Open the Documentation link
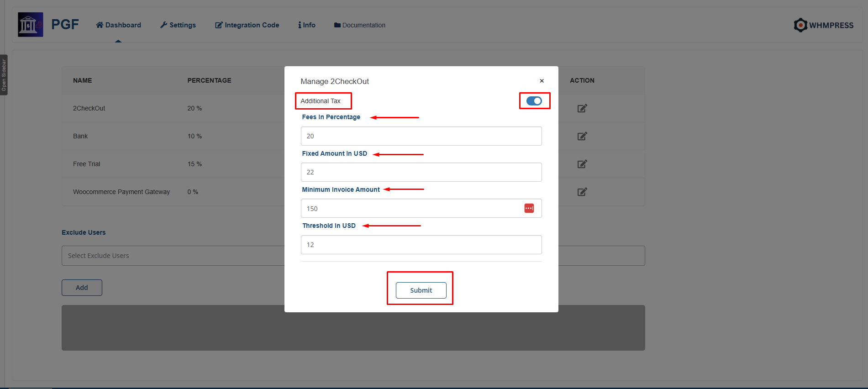 pos(360,25)
